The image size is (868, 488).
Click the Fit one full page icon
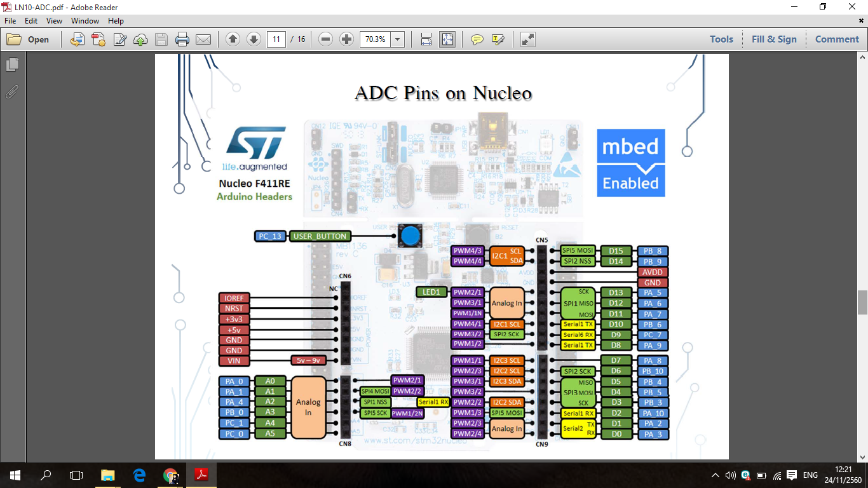(447, 39)
